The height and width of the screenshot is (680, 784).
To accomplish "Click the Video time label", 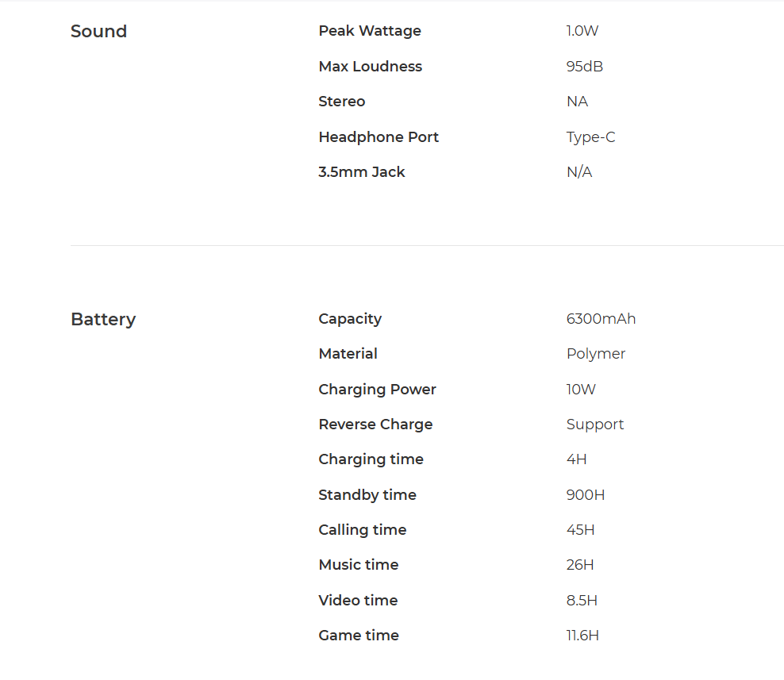I will [358, 600].
